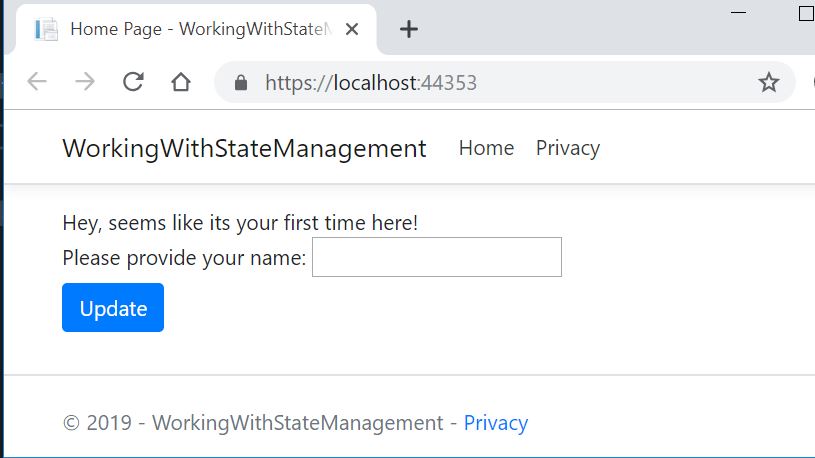Open a new browser tab
Screen dimensions: 815x458
tap(408, 29)
